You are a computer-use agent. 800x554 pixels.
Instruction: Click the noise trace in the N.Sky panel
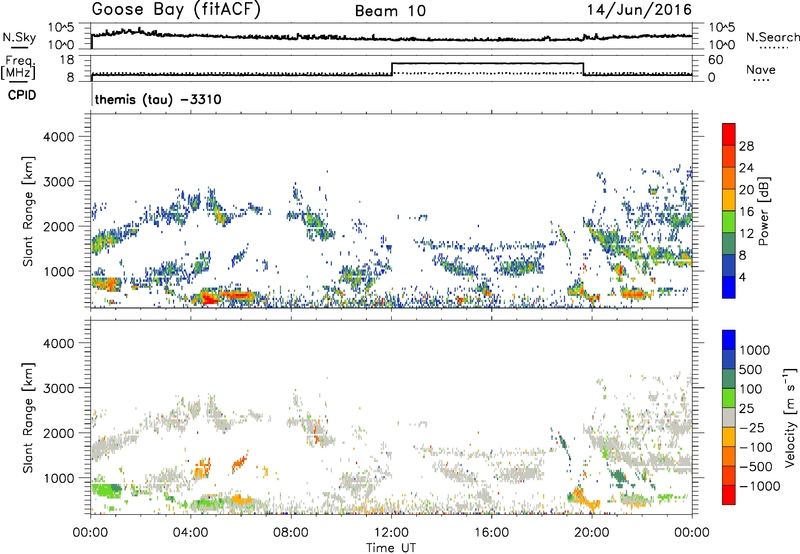pos(391,37)
